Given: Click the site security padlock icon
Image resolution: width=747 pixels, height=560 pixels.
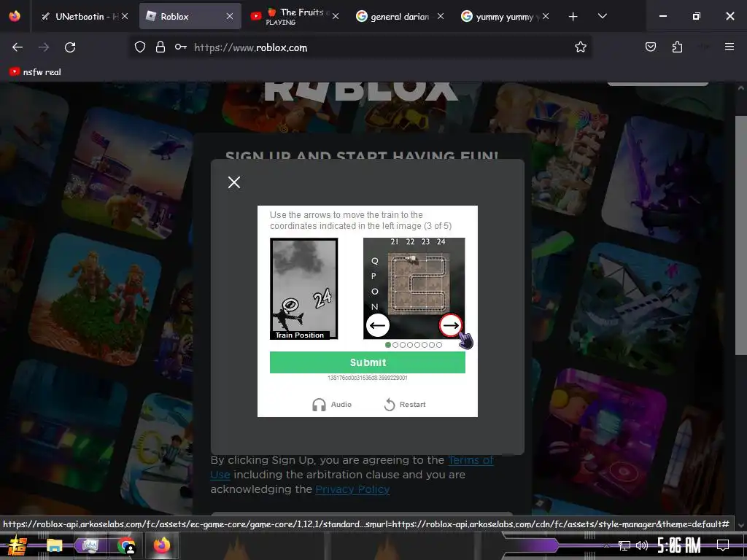Looking at the screenshot, I should tap(160, 47).
